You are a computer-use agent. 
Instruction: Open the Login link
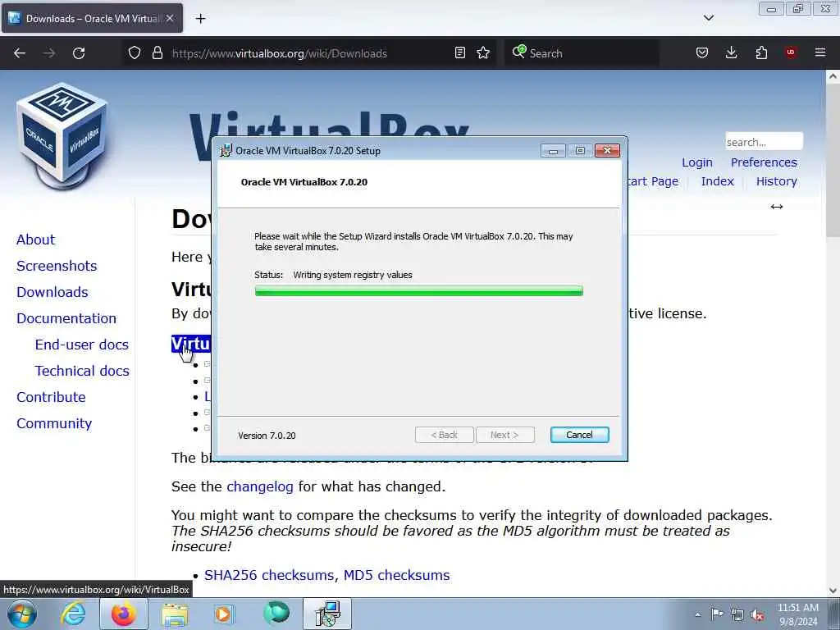tap(697, 162)
